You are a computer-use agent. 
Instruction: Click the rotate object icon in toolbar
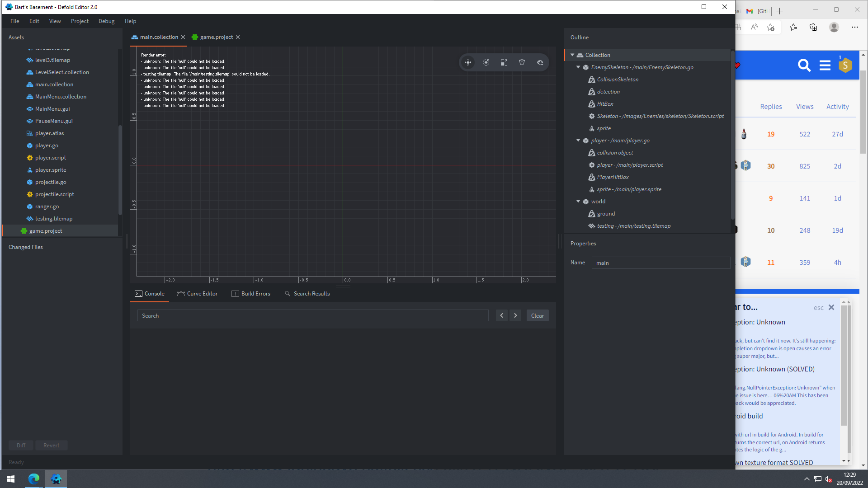[x=486, y=62]
